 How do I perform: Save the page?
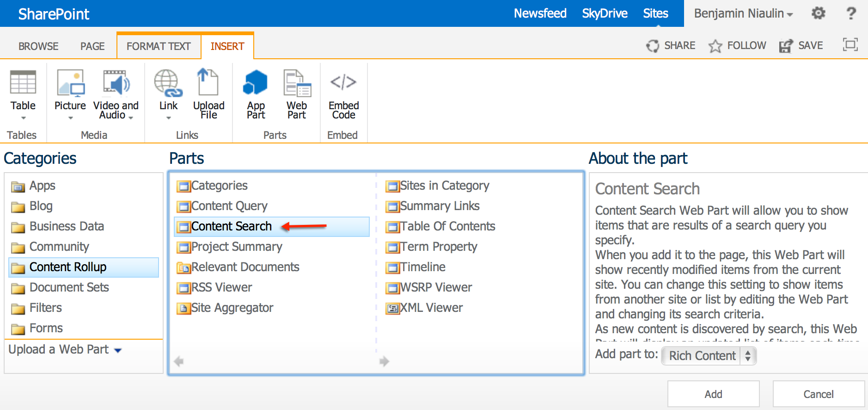click(801, 45)
